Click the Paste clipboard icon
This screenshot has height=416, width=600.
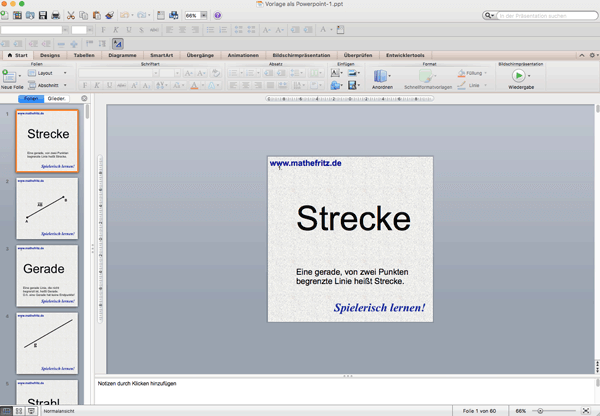[97, 15]
